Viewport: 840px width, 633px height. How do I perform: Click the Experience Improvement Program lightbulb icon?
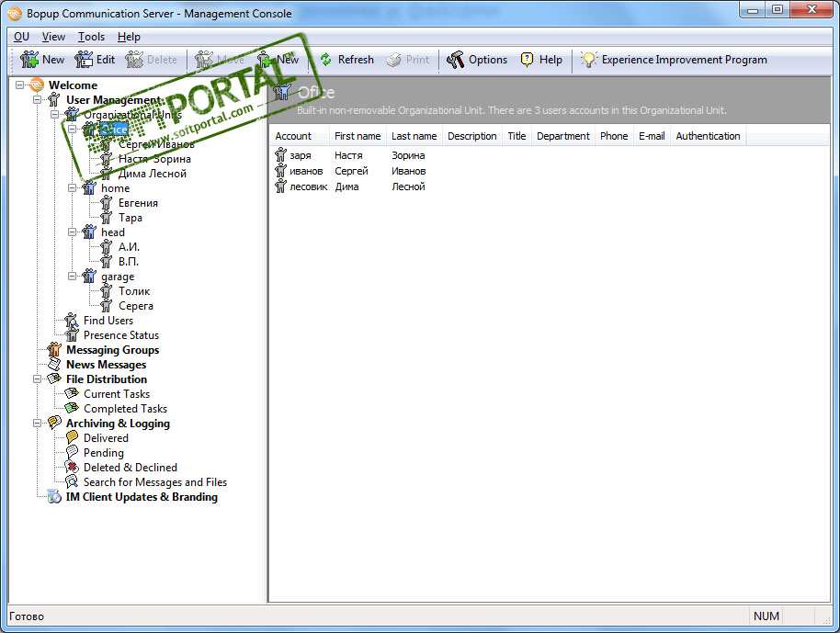[589, 60]
